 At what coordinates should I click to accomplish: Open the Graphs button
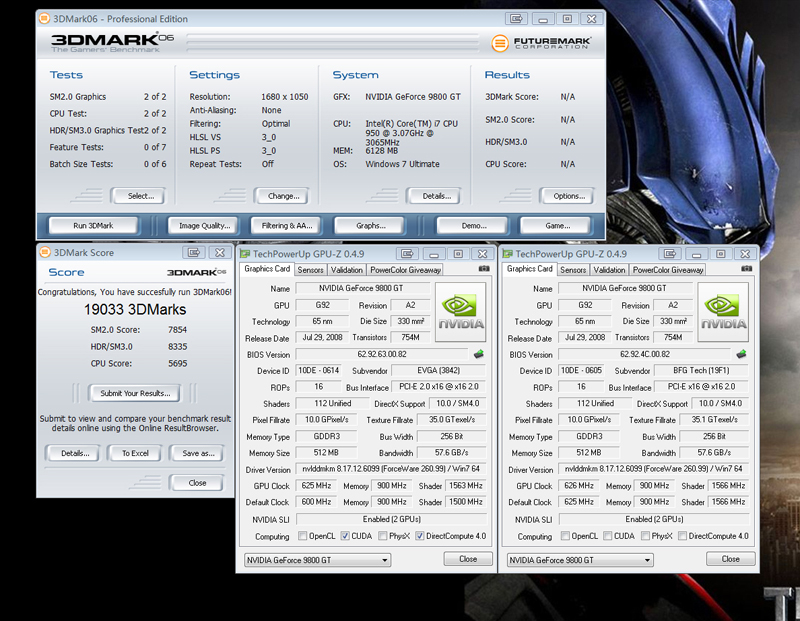[x=370, y=226]
